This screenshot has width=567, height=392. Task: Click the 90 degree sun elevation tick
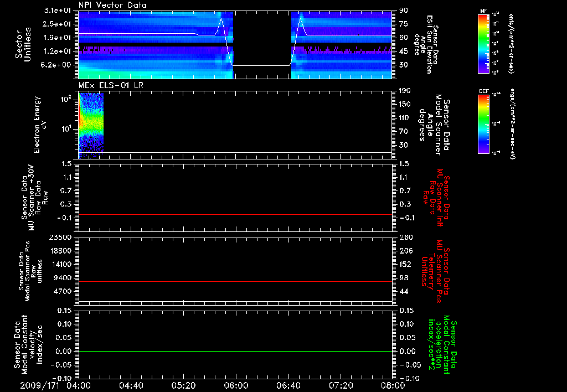404,11
